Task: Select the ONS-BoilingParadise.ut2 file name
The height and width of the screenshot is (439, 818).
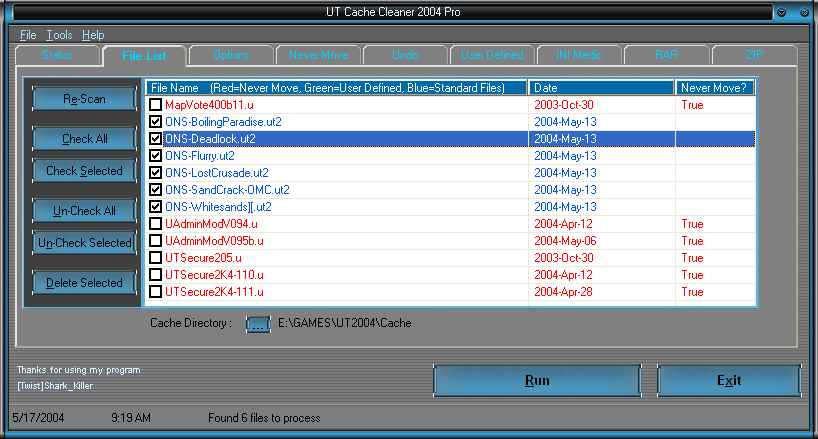Action: click(x=223, y=121)
